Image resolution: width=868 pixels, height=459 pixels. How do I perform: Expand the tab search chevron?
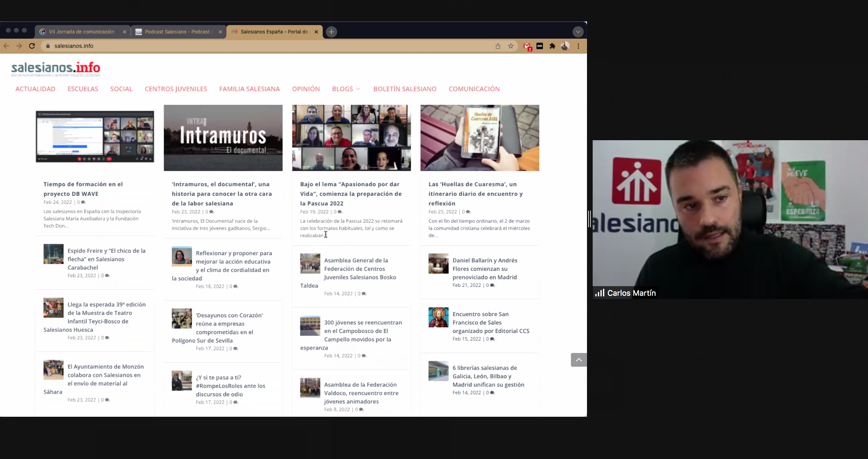coord(578,32)
